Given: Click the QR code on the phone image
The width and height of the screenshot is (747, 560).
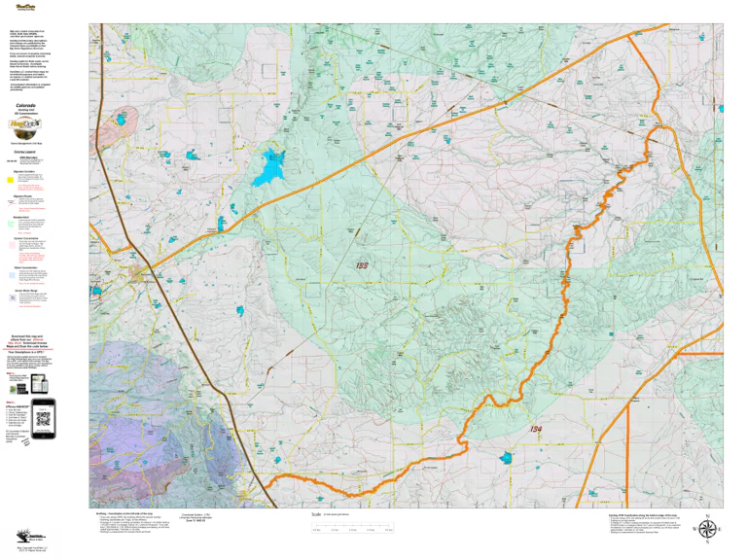Looking at the screenshot, I should [44, 419].
